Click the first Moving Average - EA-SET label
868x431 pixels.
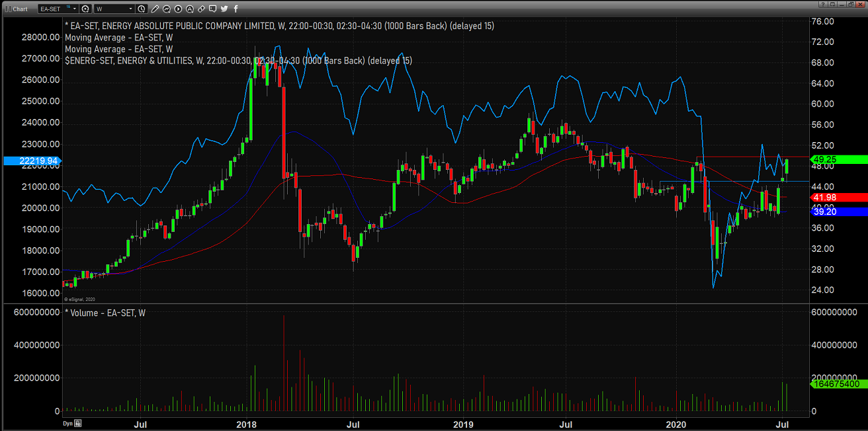(x=118, y=38)
